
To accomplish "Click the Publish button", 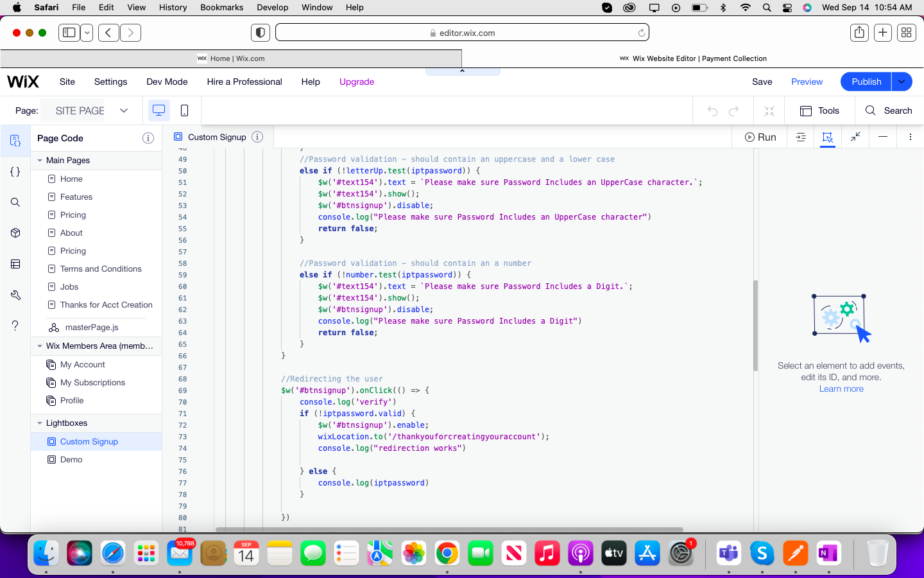I will click(x=866, y=82).
